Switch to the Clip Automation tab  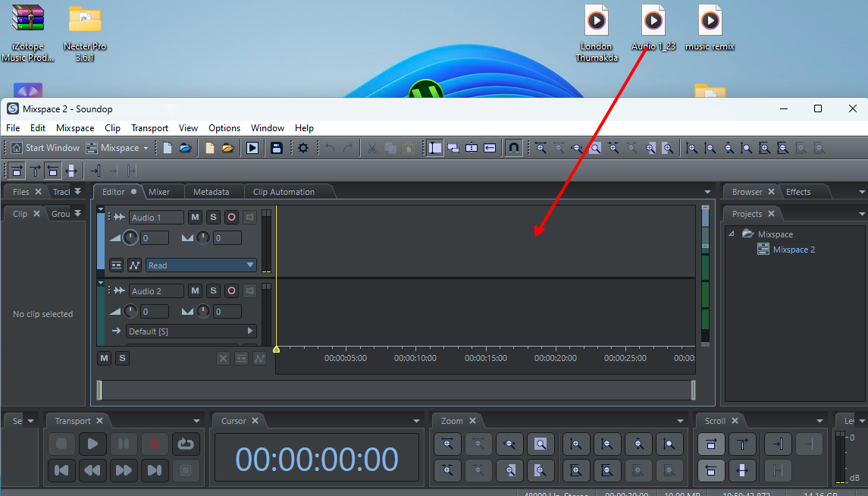click(284, 192)
